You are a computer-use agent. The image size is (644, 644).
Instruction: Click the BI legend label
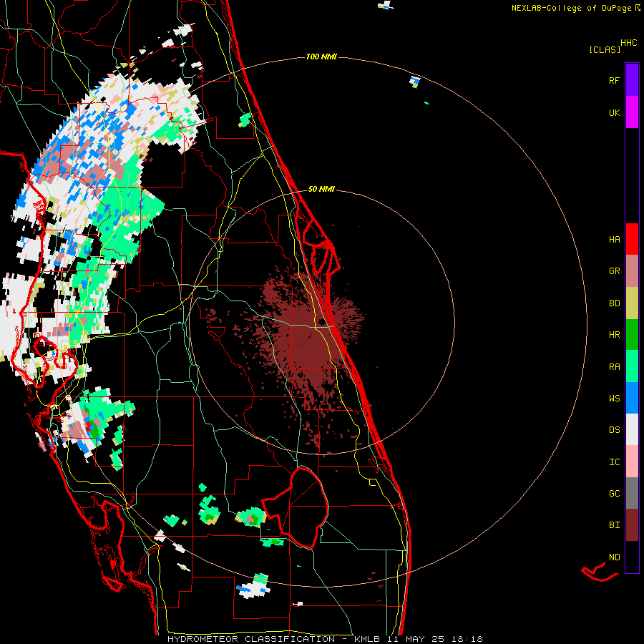[x=614, y=525]
